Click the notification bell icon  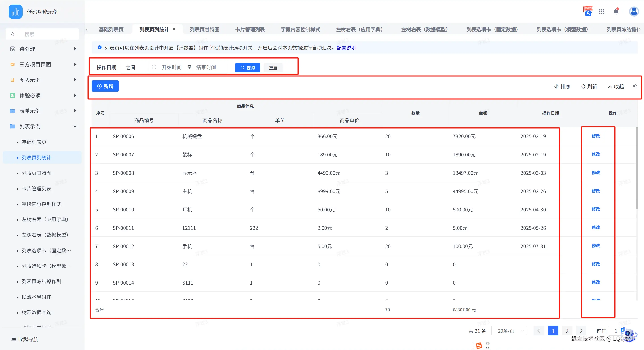pyautogui.click(x=616, y=11)
